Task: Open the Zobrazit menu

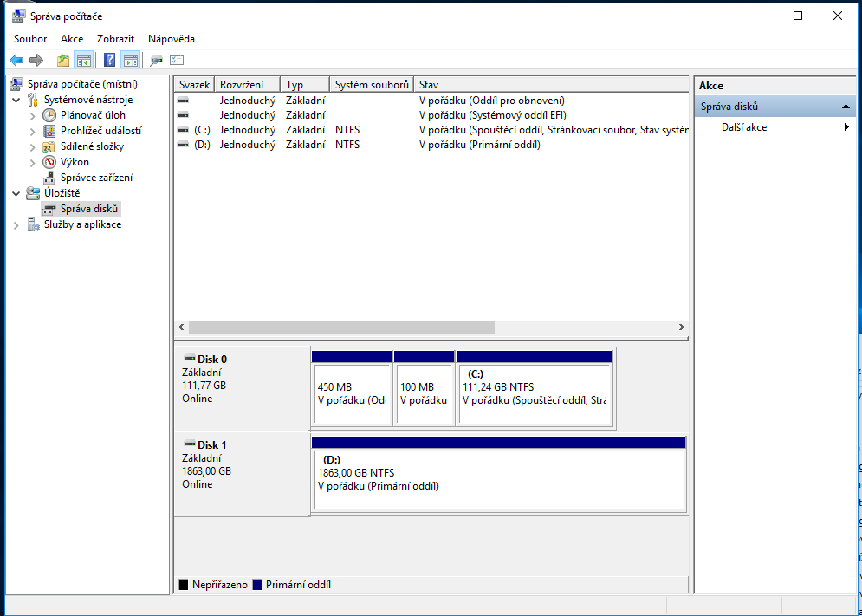Action: 115,39
